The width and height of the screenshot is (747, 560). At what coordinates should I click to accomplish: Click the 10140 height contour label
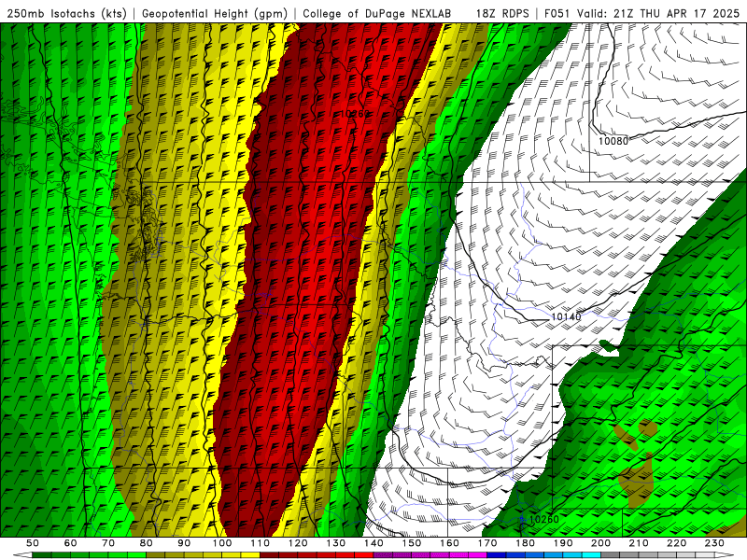(566, 316)
